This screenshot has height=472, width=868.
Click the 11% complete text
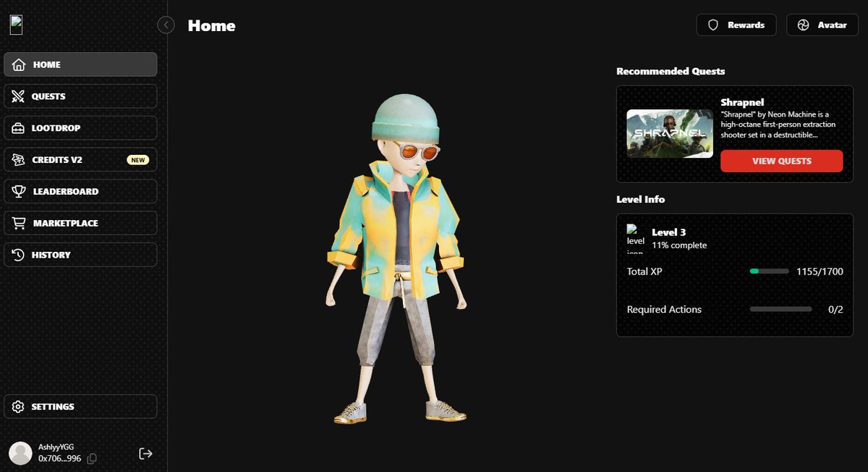(679, 245)
